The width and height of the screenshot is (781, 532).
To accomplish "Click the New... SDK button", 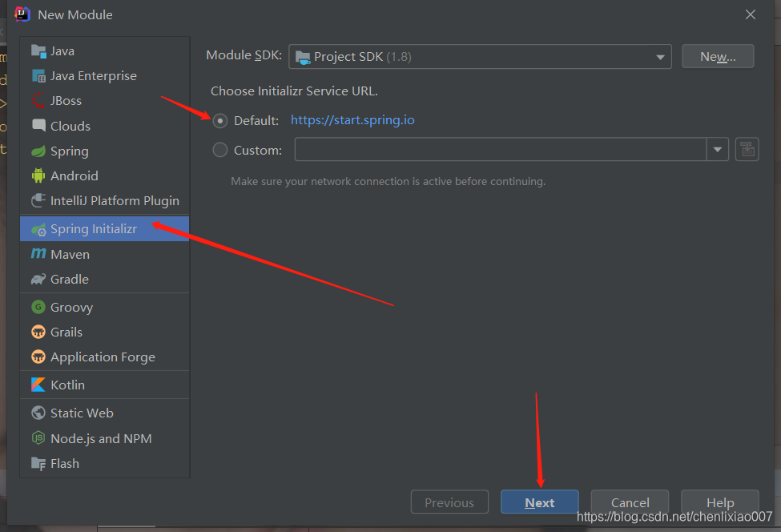I will click(718, 56).
